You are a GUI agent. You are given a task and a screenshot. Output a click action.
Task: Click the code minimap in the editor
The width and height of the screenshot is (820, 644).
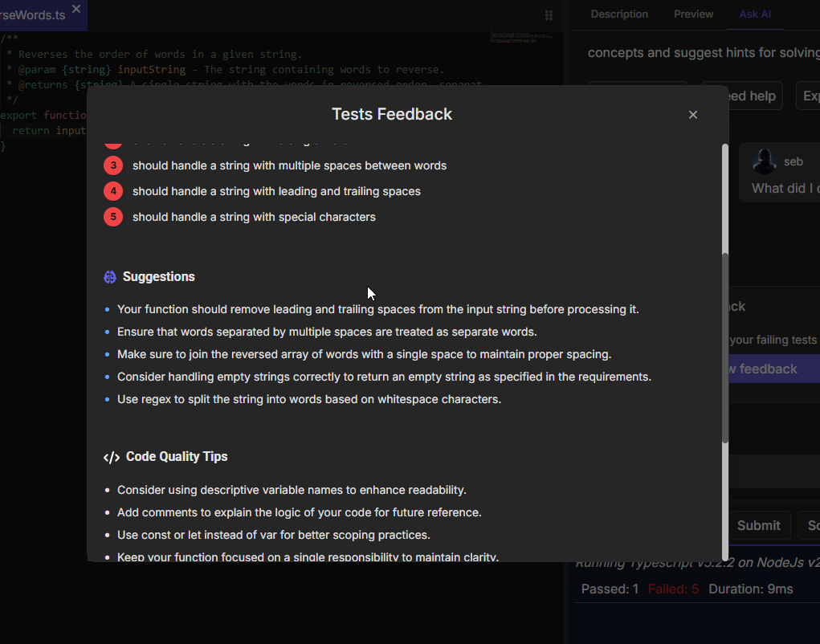pyautogui.click(x=522, y=37)
